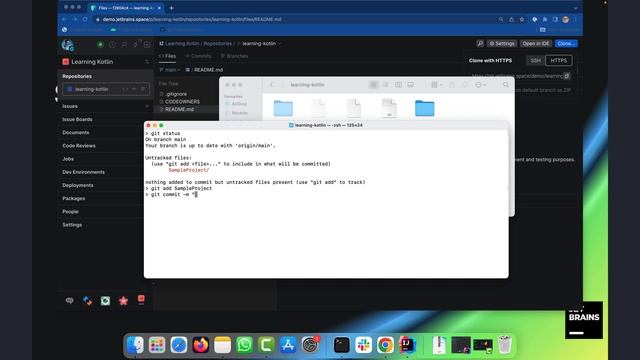Viewport: 640px width, 360px height.
Task: Open Issue Boards in the sidebar
Action: (77, 119)
